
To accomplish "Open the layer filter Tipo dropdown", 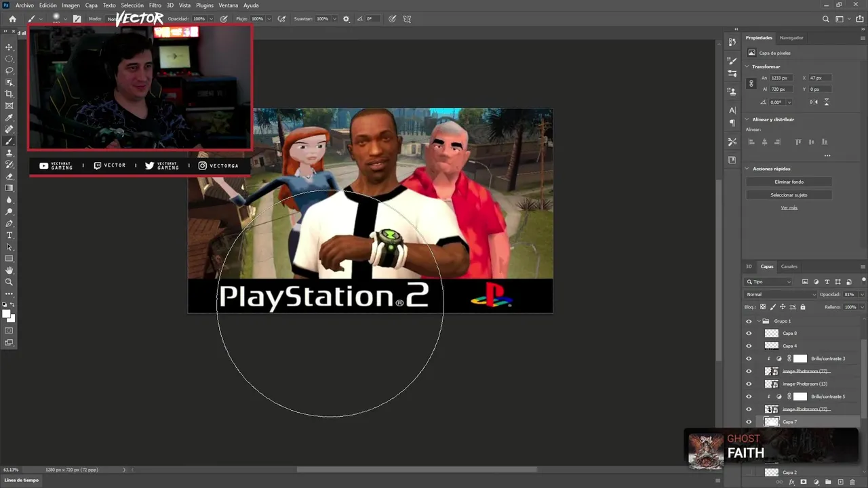I will 768,281.
